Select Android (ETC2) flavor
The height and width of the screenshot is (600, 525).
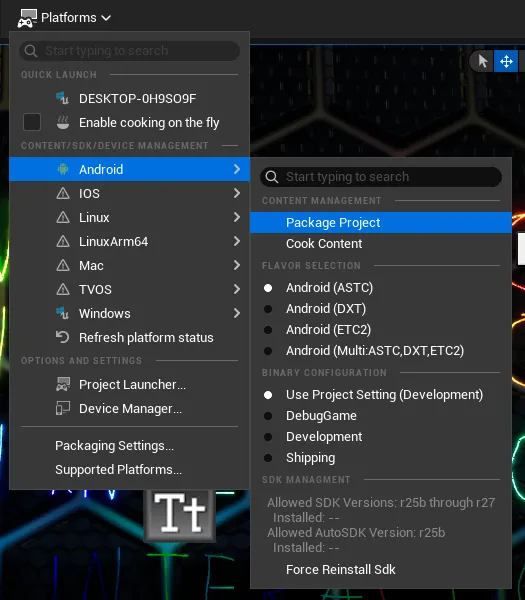381,330
